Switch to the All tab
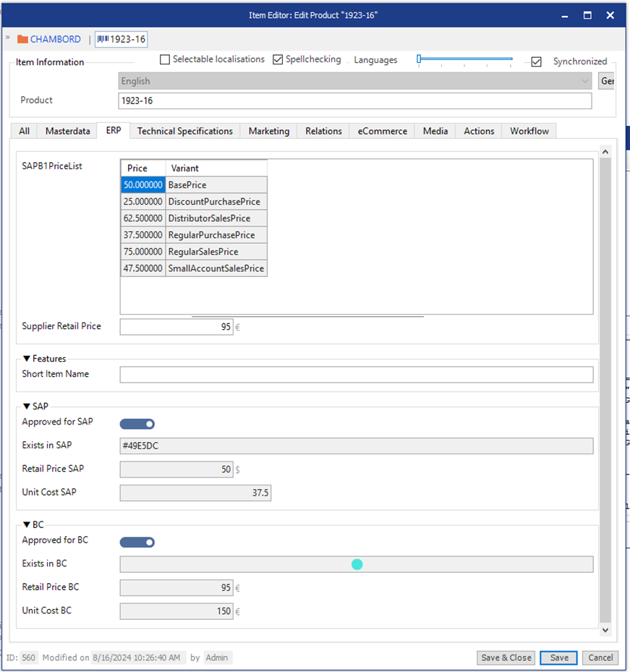Screen dimensions: 630x672 pyautogui.click(x=25, y=131)
